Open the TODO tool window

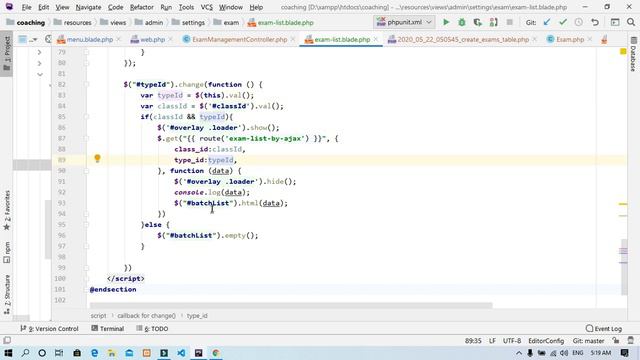(152, 329)
